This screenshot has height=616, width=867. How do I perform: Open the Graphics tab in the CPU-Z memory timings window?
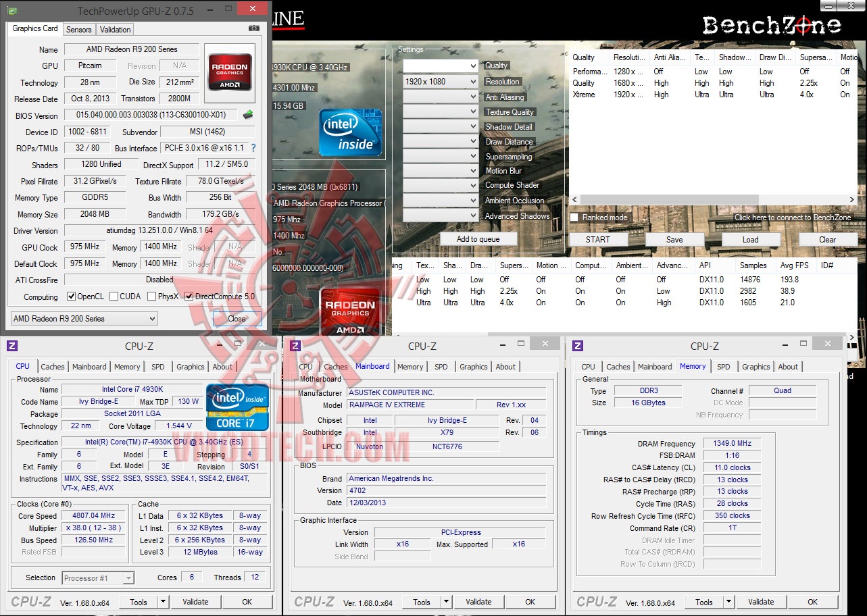(x=756, y=367)
